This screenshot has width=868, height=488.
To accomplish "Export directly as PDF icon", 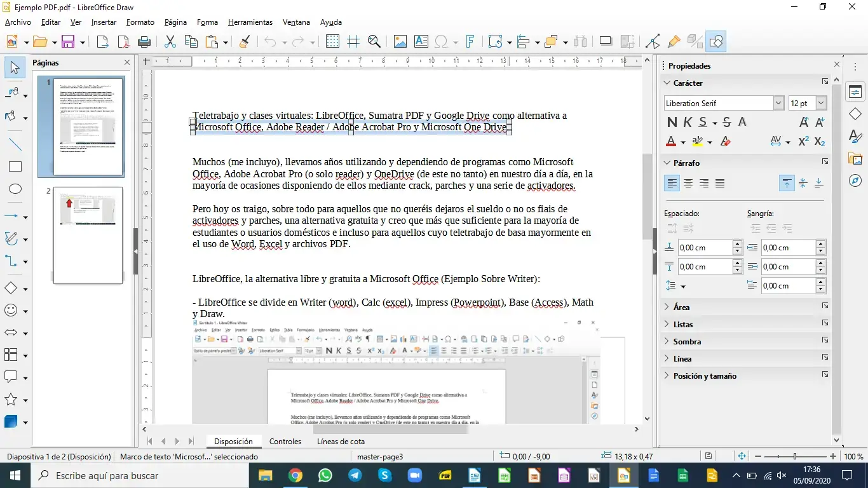I will [x=123, y=42].
